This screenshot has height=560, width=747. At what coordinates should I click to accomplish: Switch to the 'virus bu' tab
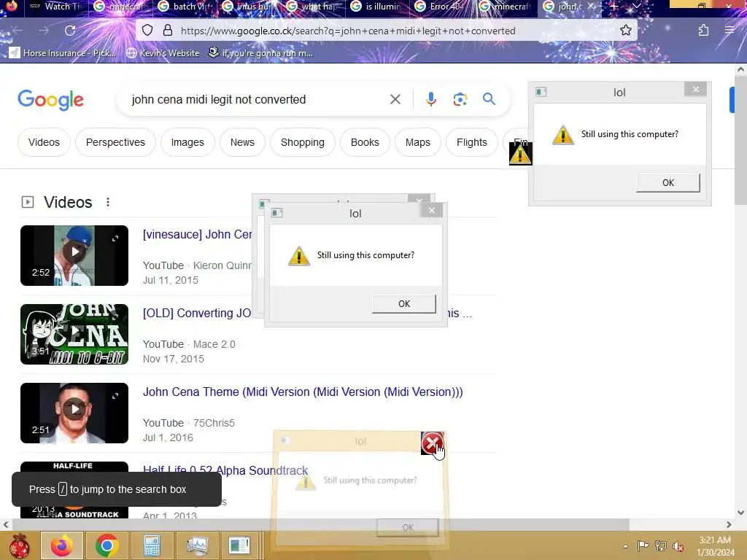(x=248, y=6)
